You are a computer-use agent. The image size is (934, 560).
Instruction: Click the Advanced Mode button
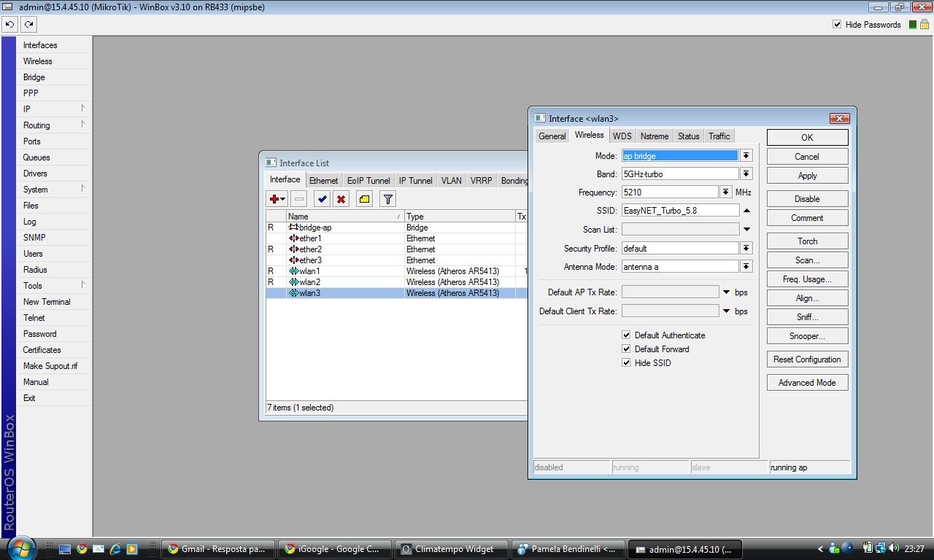point(807,383)
